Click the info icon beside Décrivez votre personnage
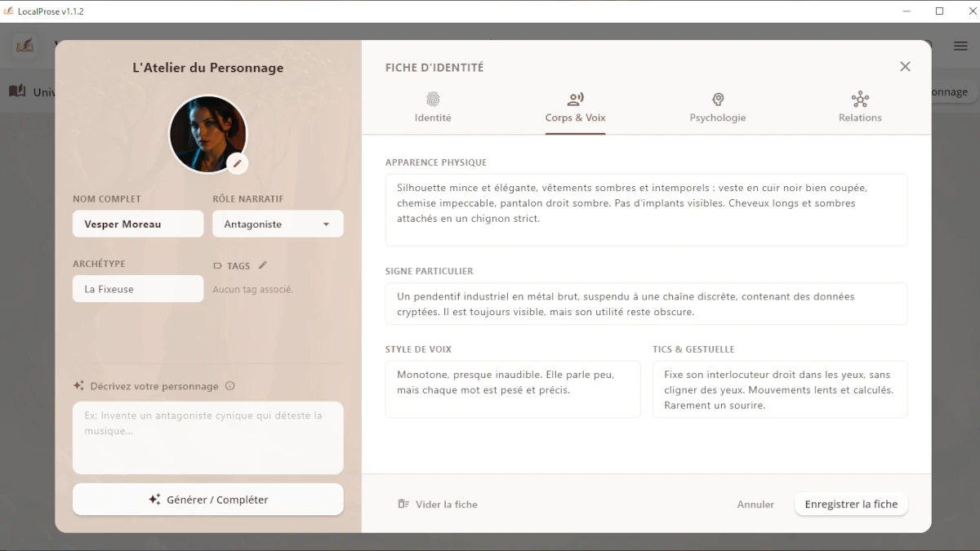The height and width of the screenshot is (551, 980). click(x=230, y=386)
